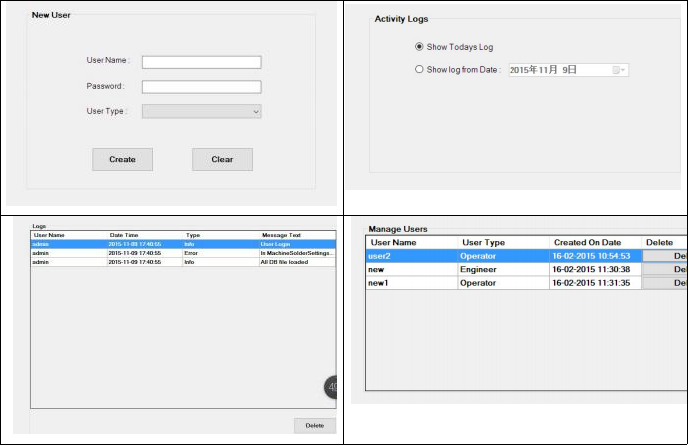Click the User Type column header in Manage Users
Image resolution: width=688 pixels, height=445 pixels.
click(502, 242)
